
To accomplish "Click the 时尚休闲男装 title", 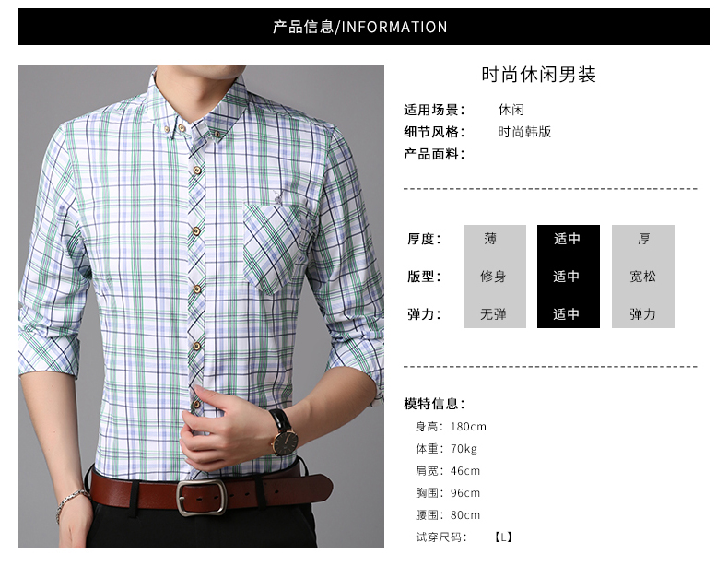I will [538, 75].
